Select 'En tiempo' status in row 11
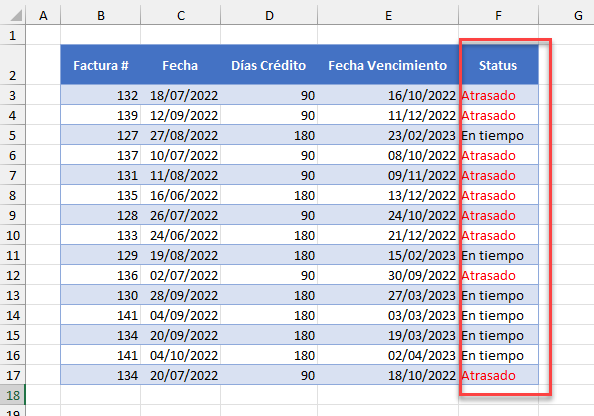The width and height of the screenshot is (594, 416). (498, 255)
